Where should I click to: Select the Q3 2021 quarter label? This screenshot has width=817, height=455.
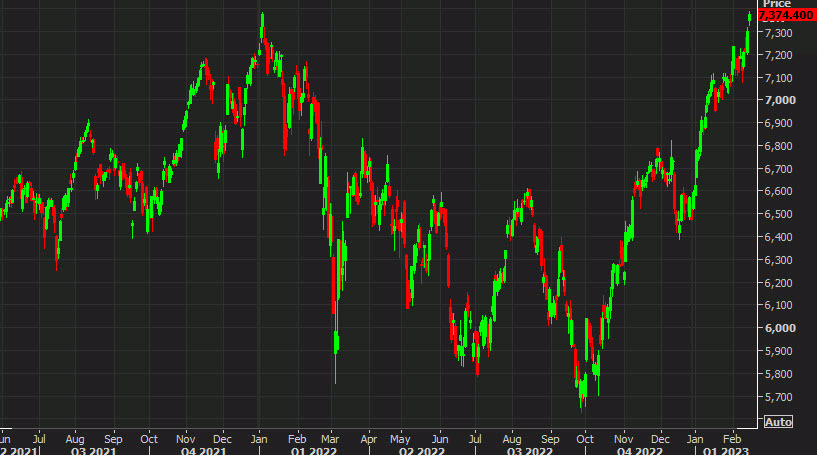coord(93,451)
